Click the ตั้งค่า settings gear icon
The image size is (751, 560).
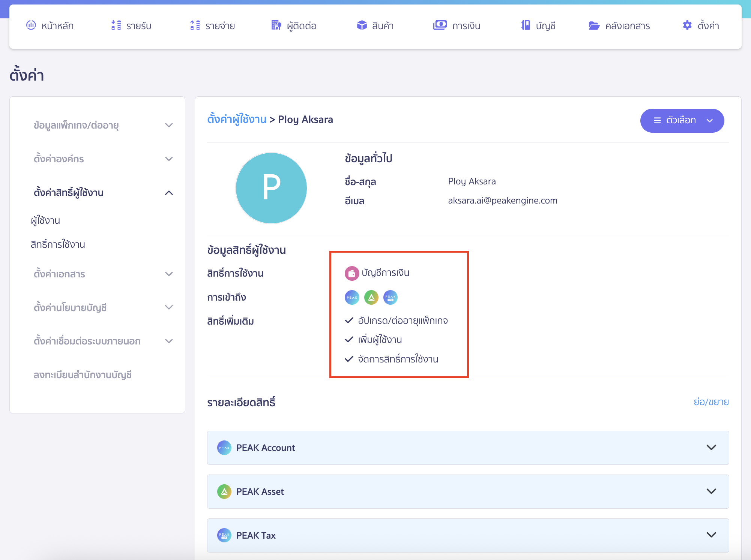688,25
